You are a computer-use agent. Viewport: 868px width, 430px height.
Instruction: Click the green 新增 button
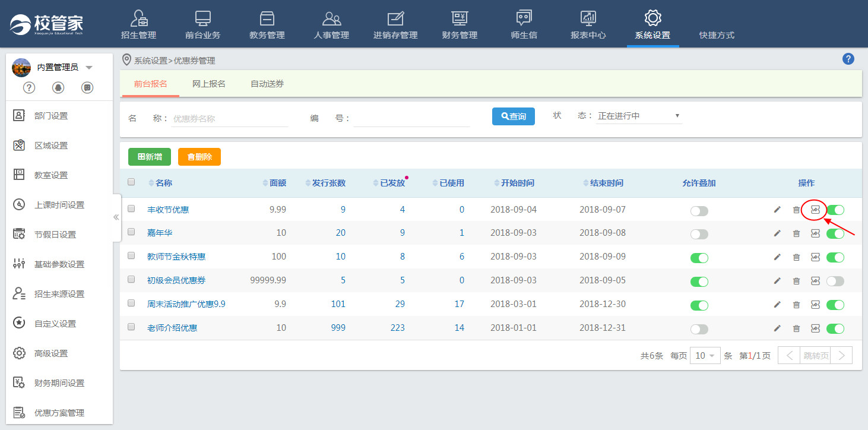click(150, 157)
